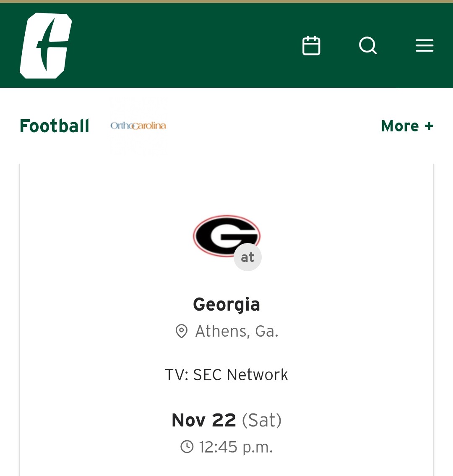
Task: Click the location pin icon
Action: tap(181, 331)
